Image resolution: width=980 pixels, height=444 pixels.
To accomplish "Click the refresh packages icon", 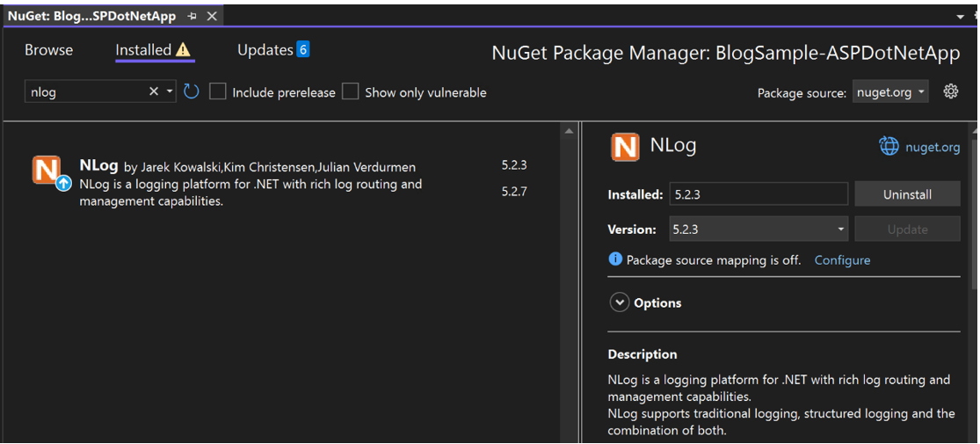I will (192, 92).
